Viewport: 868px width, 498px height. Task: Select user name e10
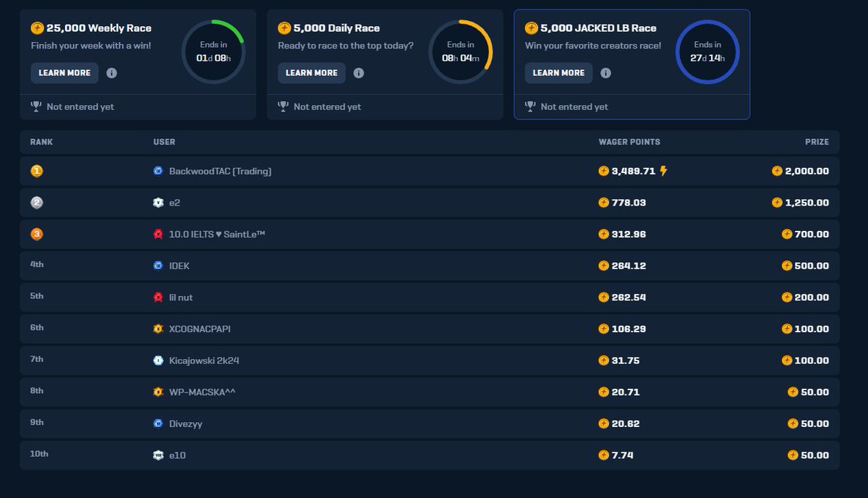tap(177, 455)
